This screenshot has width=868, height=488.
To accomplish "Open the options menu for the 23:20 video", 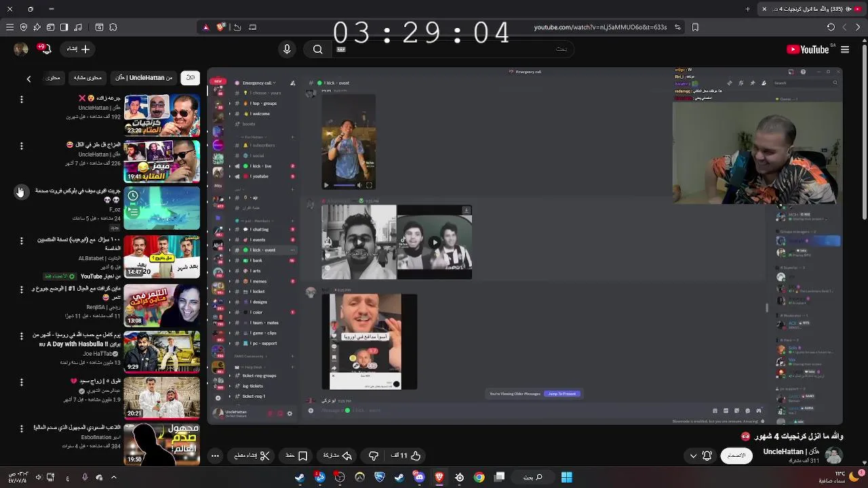I will 21,100.
